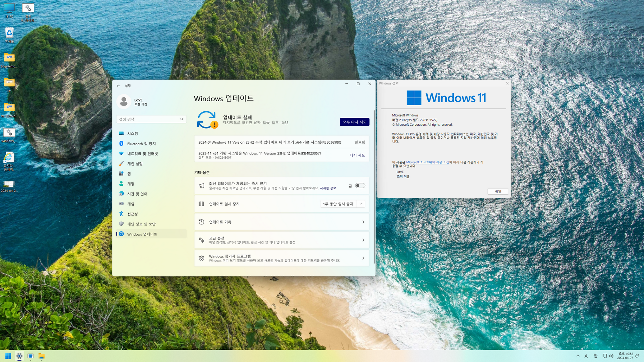
Task: Toggle 최신 업데이트 즉시 받기 switch
Action: coord(360,186)
